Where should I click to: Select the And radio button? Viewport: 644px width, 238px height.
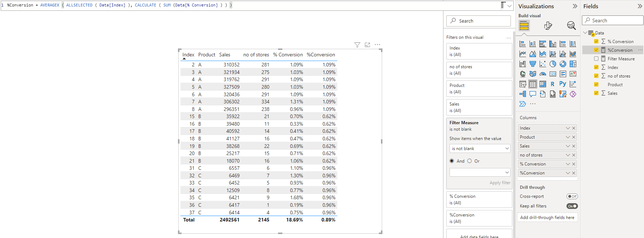[452, 161]
